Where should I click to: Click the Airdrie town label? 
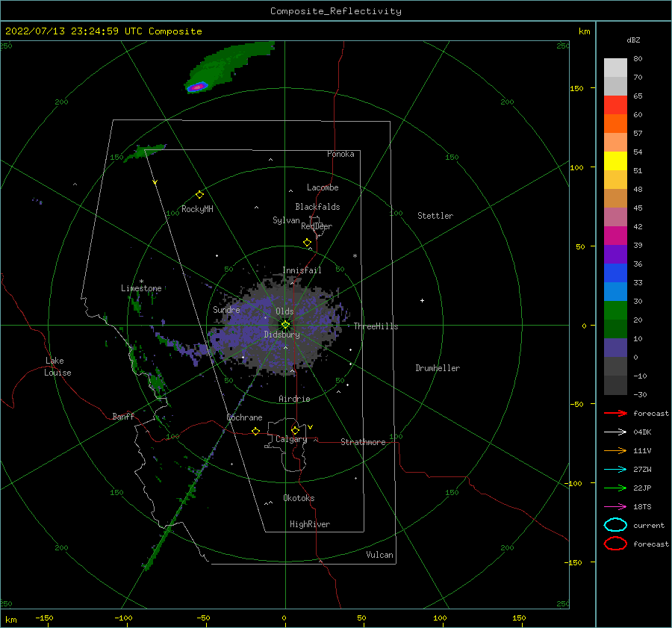[294, 399]
